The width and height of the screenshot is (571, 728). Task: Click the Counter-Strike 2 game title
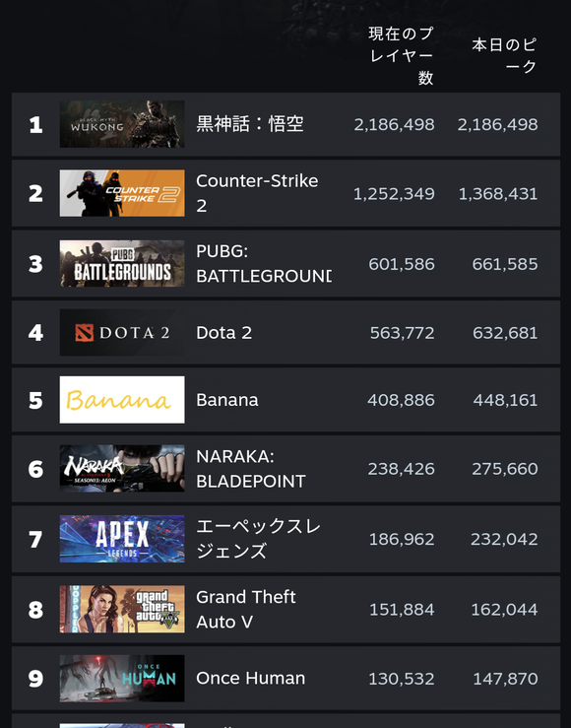[x=257, y=193]
